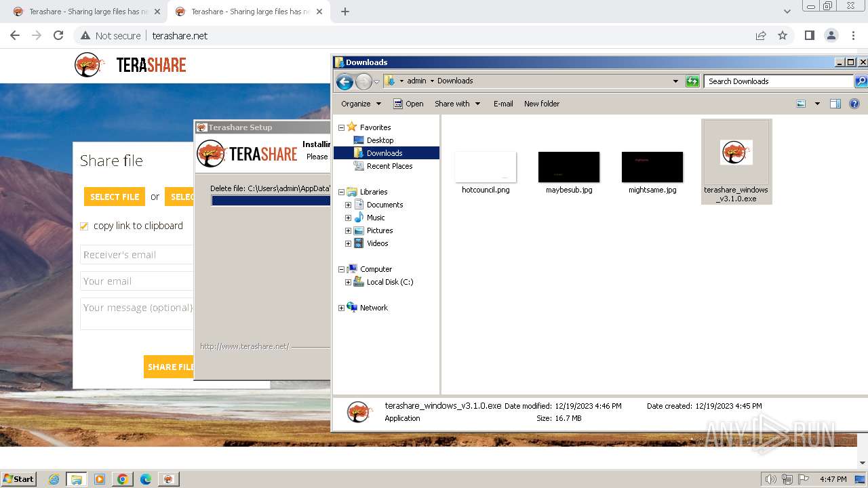This screenshot has width=868, height=488.
Task: Expand the Documents library node
Action: tap(348, 205)
